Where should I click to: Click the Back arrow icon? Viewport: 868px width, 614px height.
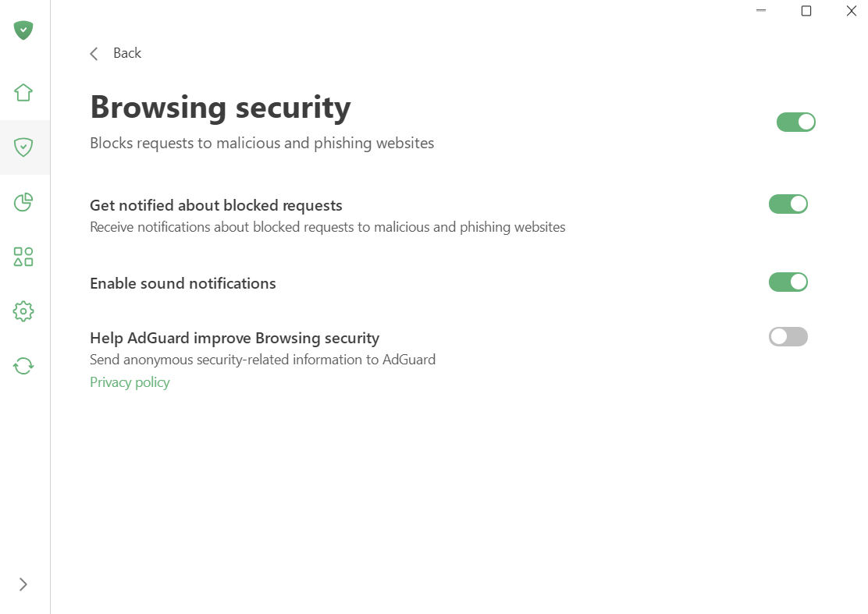point(94,53)
